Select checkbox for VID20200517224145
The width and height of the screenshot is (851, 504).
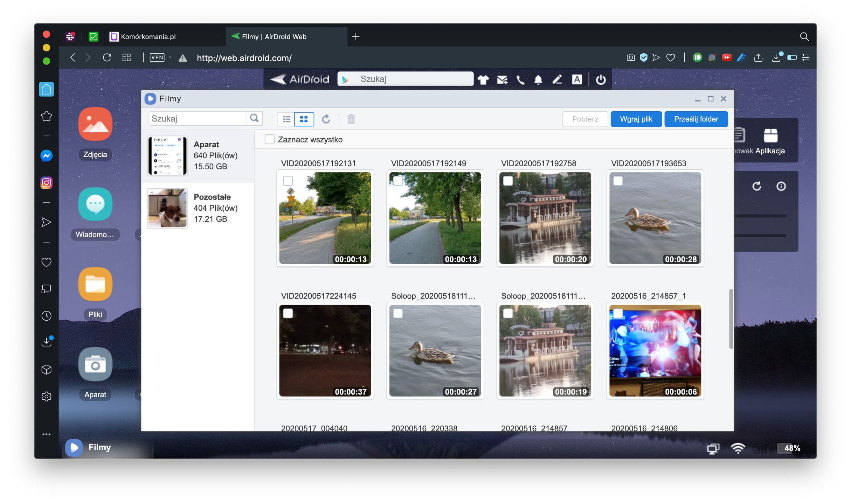(288, 314)
